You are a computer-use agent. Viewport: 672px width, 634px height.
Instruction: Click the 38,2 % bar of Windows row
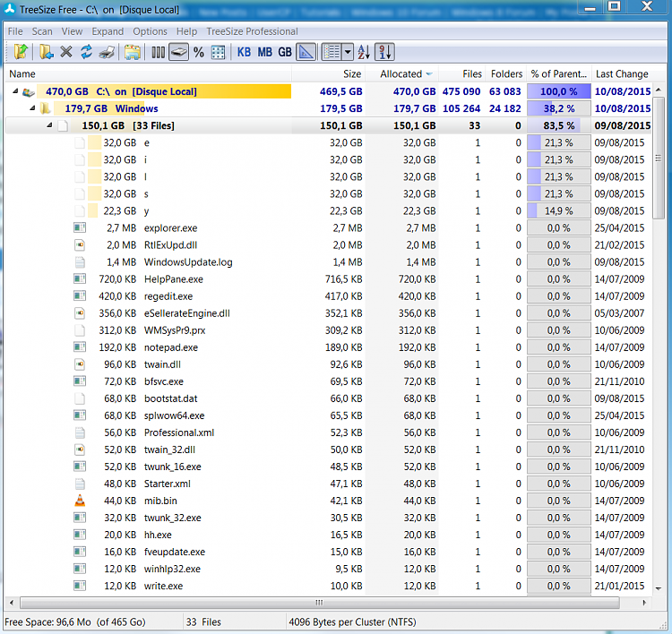tap(559, 108)
